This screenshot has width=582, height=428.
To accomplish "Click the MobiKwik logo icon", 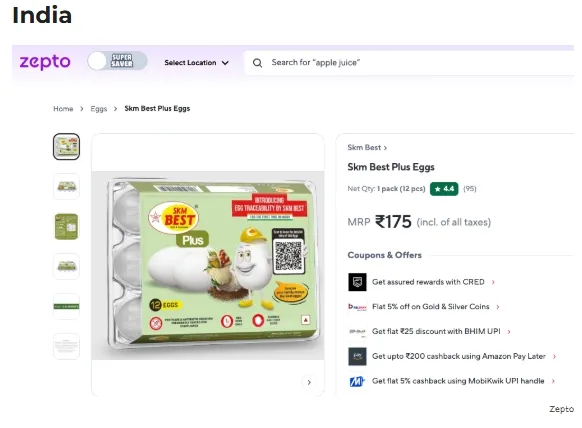I will click(x=357, y=381).
